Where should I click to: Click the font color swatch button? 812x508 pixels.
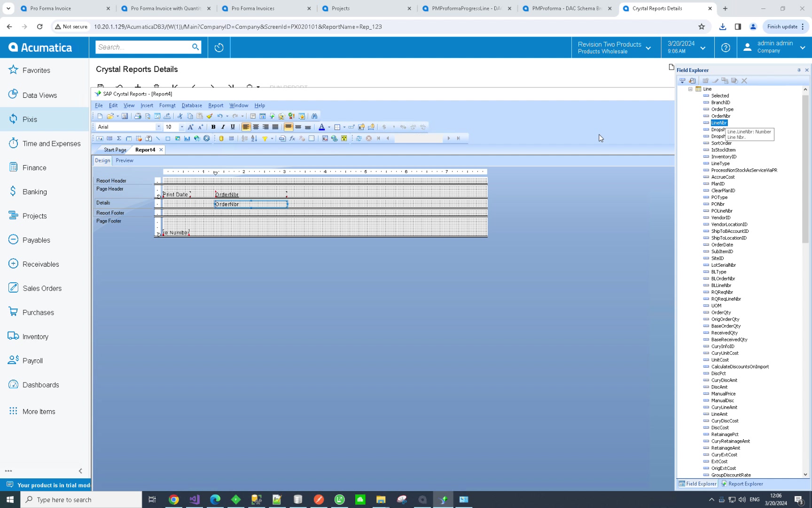coord(322,127)
